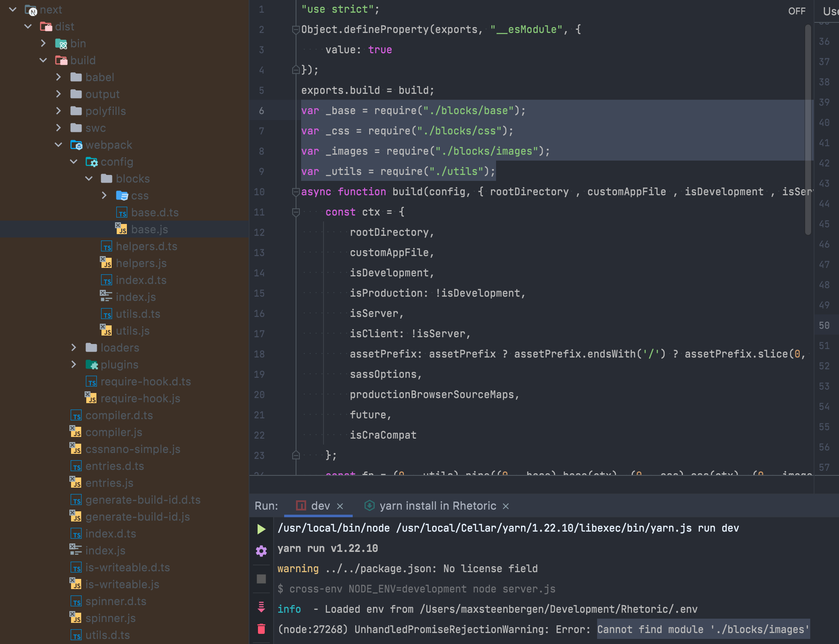
Task: Click the dist folder icon
Action: pos(46,27)
